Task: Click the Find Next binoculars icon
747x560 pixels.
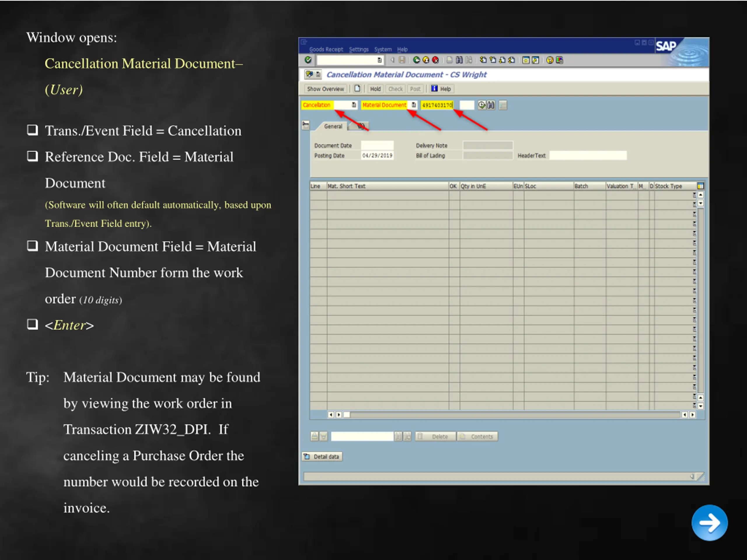Action: click(x=469, y=60)
